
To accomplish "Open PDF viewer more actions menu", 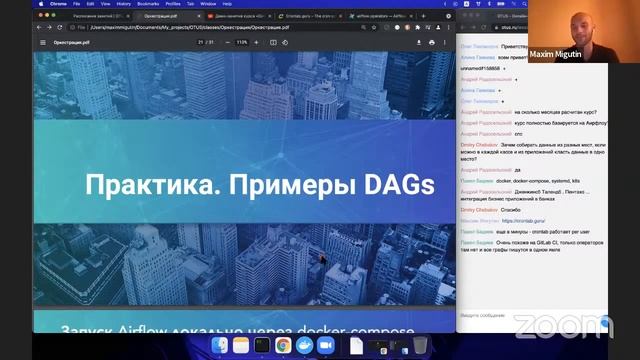I will pyautogui.click(x=444, y=42).
